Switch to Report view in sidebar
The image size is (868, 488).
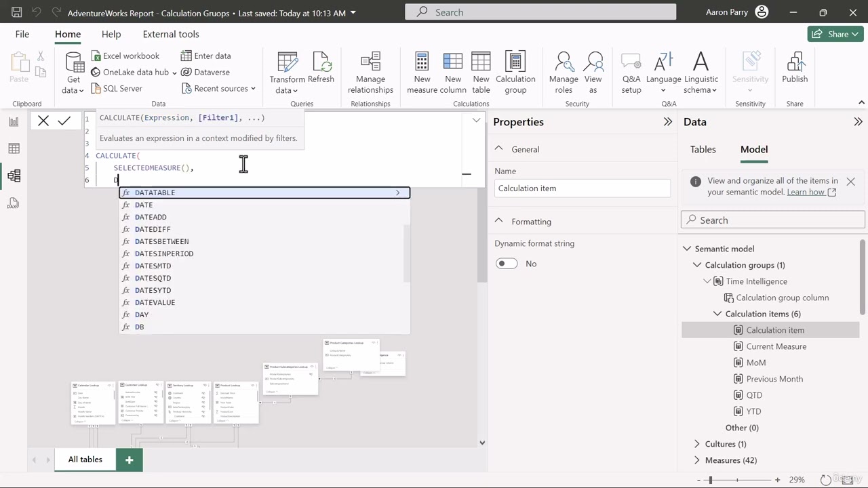[14, 122]
